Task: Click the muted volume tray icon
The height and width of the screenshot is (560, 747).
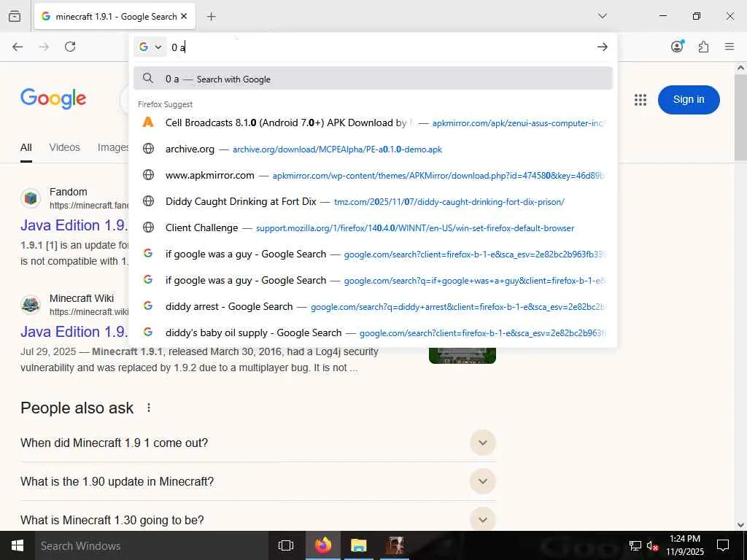Action: pyautogui.click(x=653, y=545)
